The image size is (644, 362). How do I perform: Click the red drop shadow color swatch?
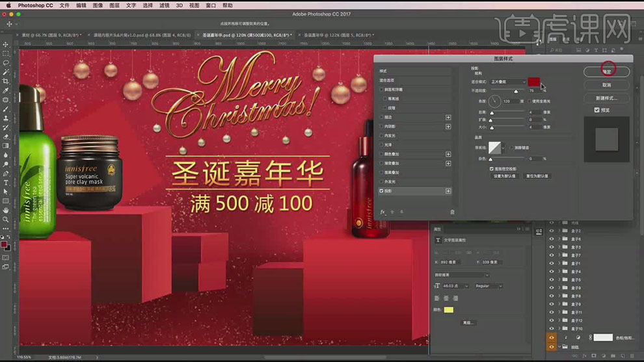pos(533,82)
